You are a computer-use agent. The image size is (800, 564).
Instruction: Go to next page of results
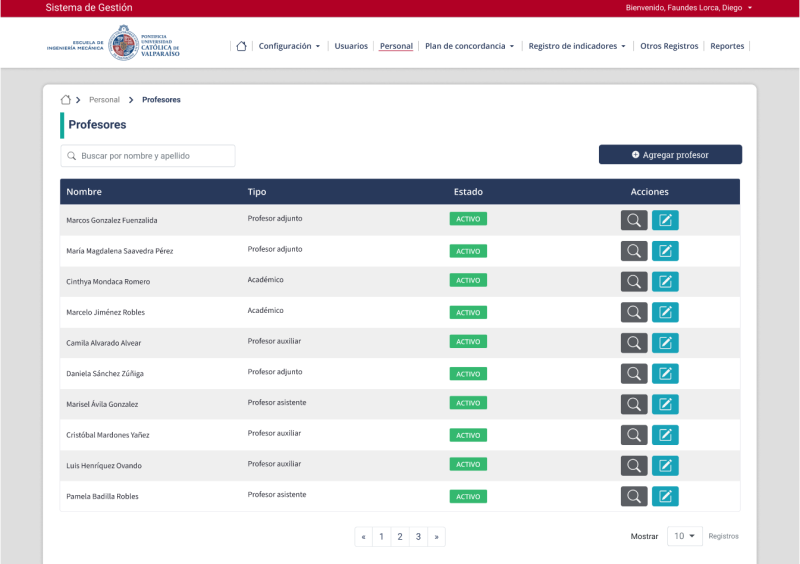[x=436, y=536]
